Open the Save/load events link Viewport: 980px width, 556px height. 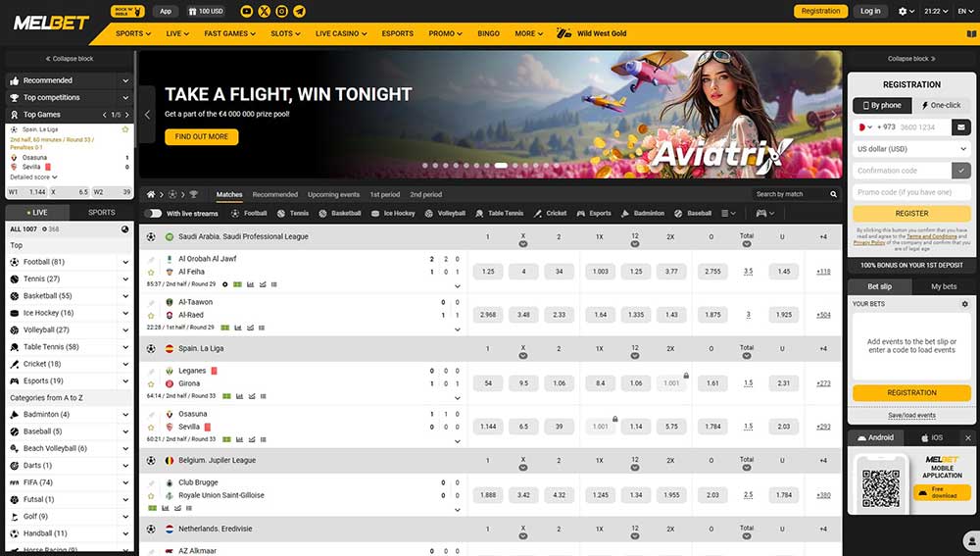pyautogui.click(x=911, y=415)
